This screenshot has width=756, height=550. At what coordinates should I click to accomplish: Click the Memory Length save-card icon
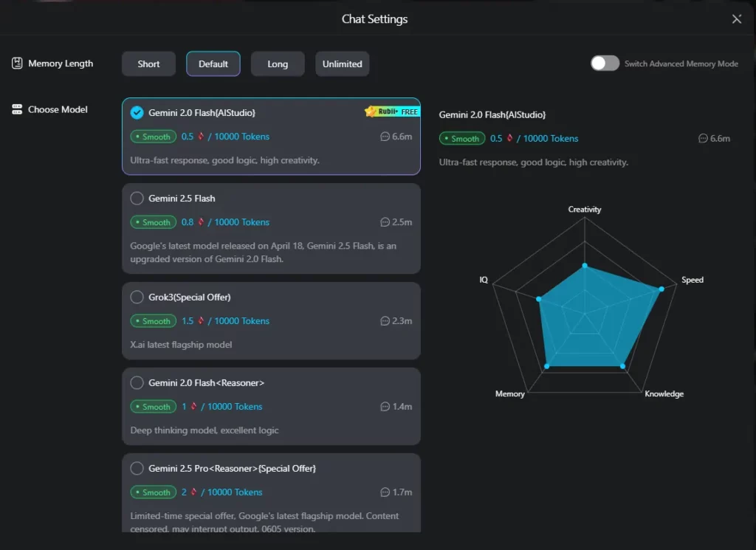point(16,63)
